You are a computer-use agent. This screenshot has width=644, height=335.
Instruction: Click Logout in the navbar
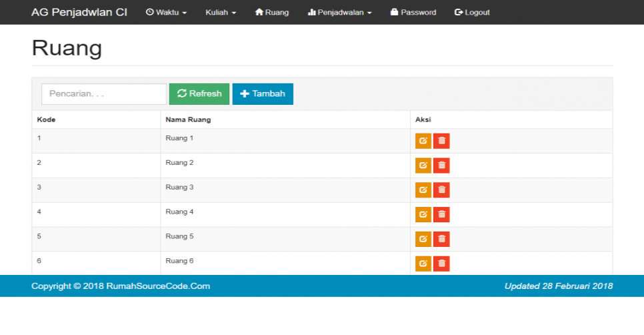472,12
